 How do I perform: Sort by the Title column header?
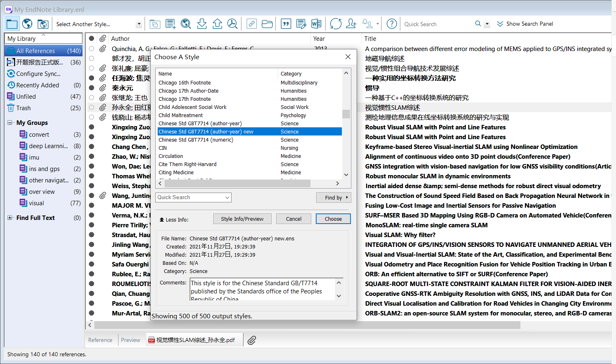coord(370,39)
